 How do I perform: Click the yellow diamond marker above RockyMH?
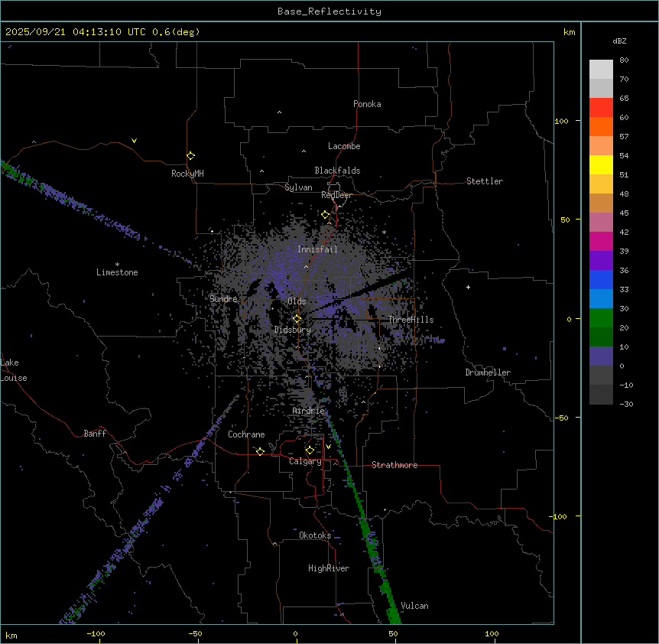point(190,155)
